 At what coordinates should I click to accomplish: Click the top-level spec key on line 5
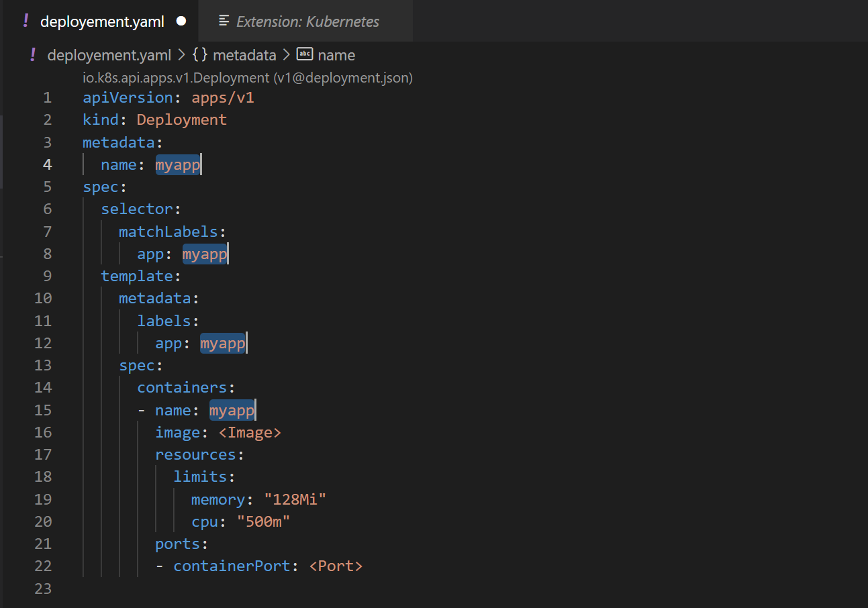click(101, 187)
